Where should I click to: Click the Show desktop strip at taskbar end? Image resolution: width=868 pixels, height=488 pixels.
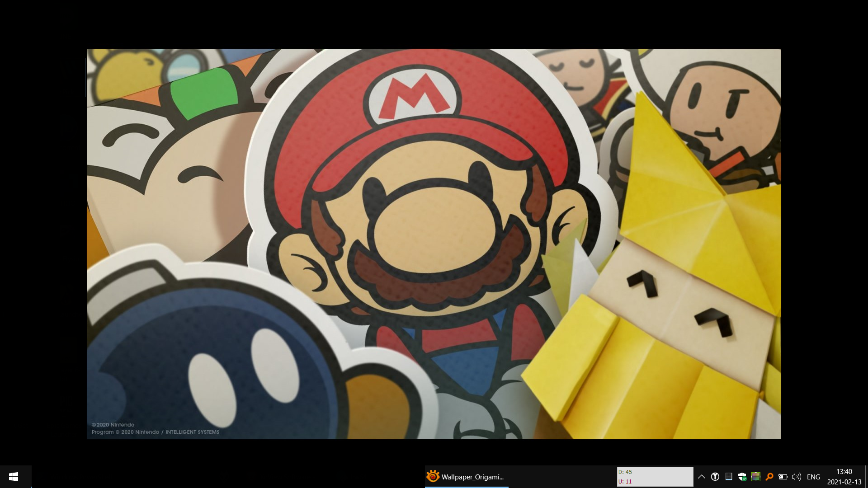click(866, 477)
